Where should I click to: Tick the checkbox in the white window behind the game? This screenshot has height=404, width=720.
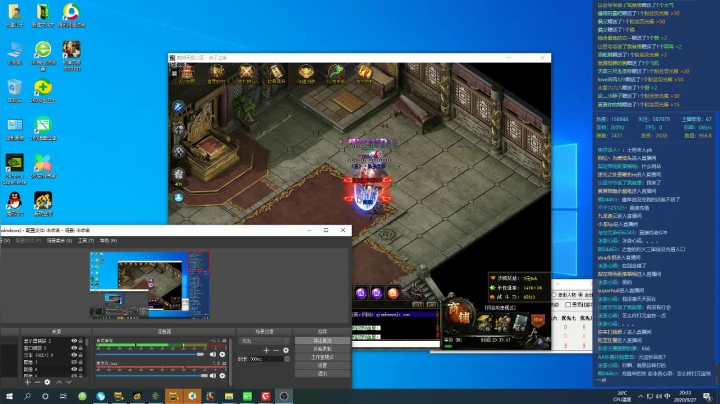coord(568,304)
